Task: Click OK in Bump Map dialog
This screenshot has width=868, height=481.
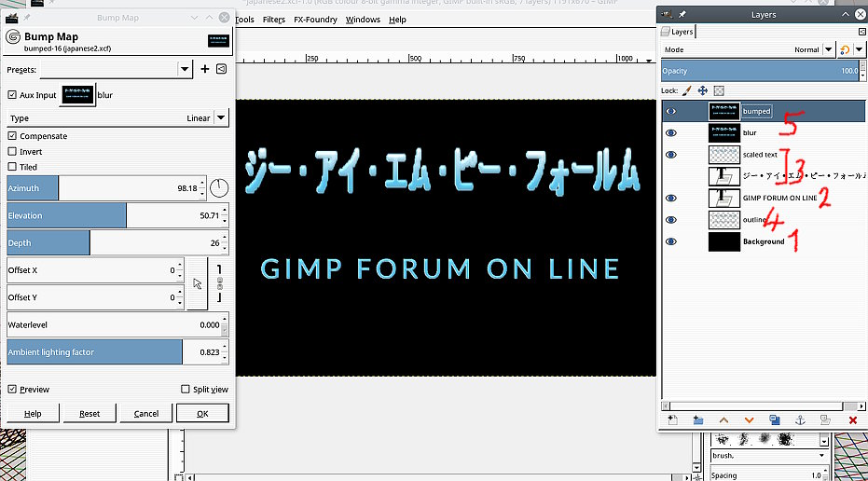Action: 202,414
